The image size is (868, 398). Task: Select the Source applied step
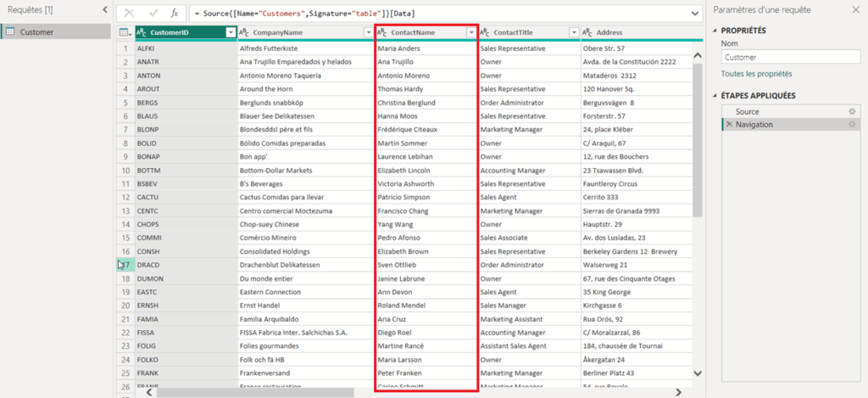point(748,111)
